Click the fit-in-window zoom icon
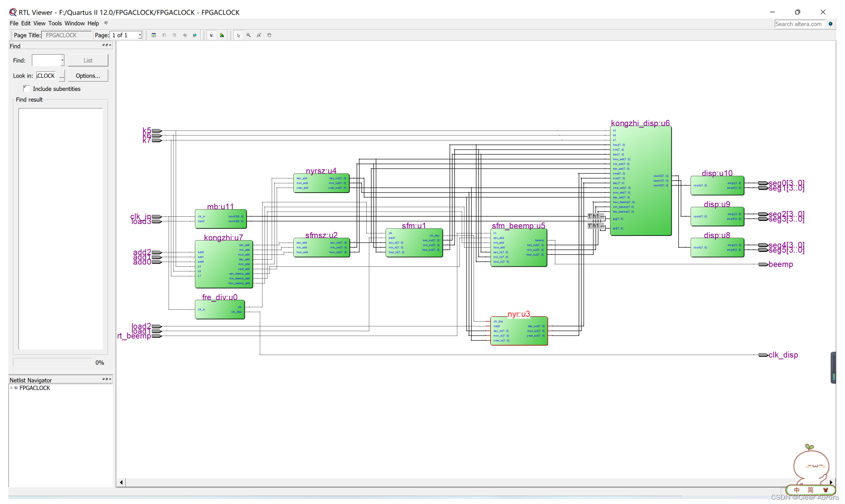 [x=259, y=35]
